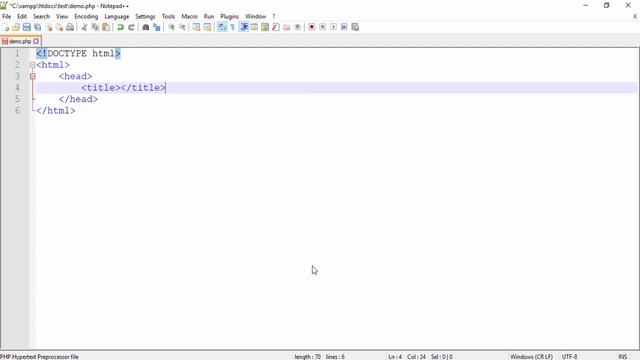Open Find with the binoculars icon
The width and height of the screenshot is (640, 360).
tap(146, 27)
